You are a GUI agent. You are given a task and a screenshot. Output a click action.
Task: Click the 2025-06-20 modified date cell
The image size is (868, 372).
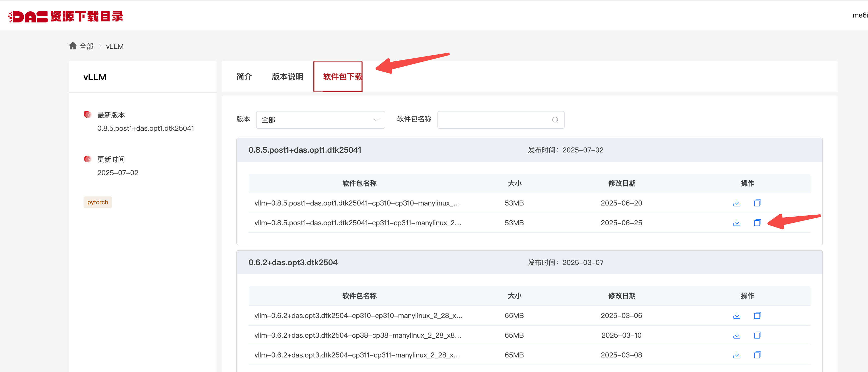621,203
